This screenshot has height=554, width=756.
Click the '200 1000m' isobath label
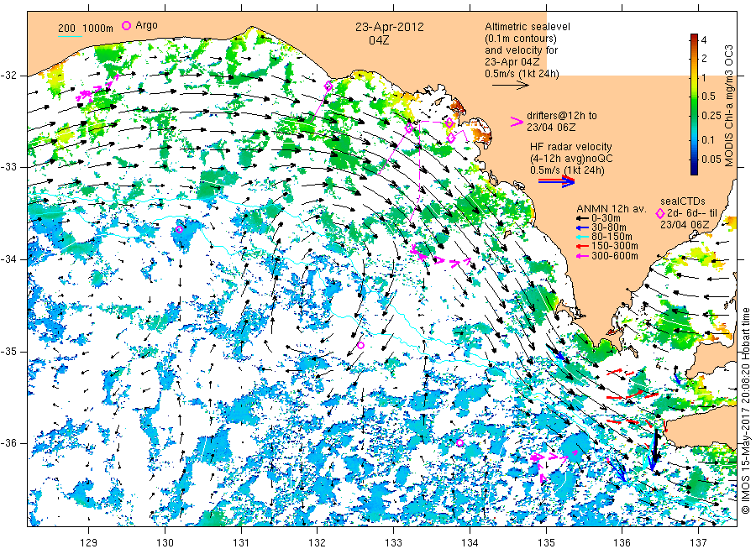[x=86, y=28]
